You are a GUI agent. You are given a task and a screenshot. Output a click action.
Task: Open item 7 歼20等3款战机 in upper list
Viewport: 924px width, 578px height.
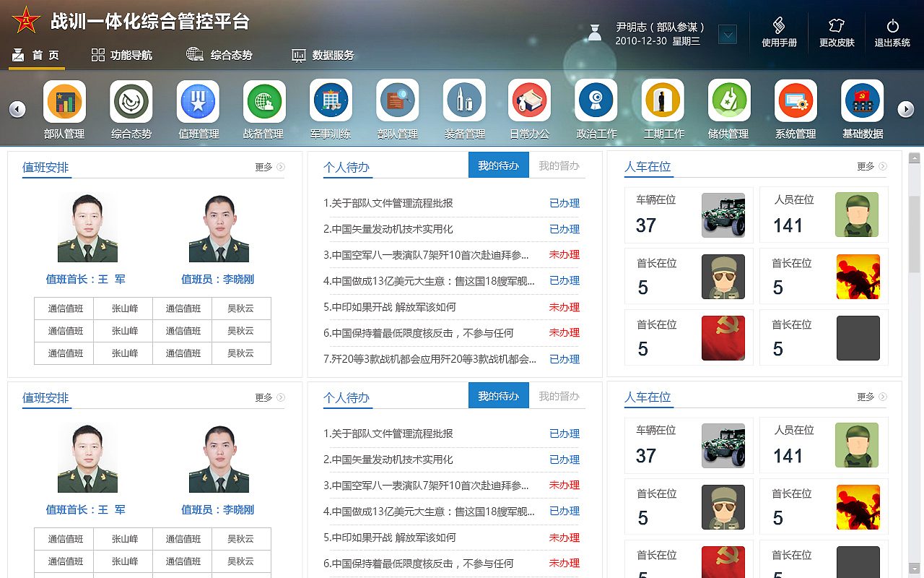tap(430, 358)
